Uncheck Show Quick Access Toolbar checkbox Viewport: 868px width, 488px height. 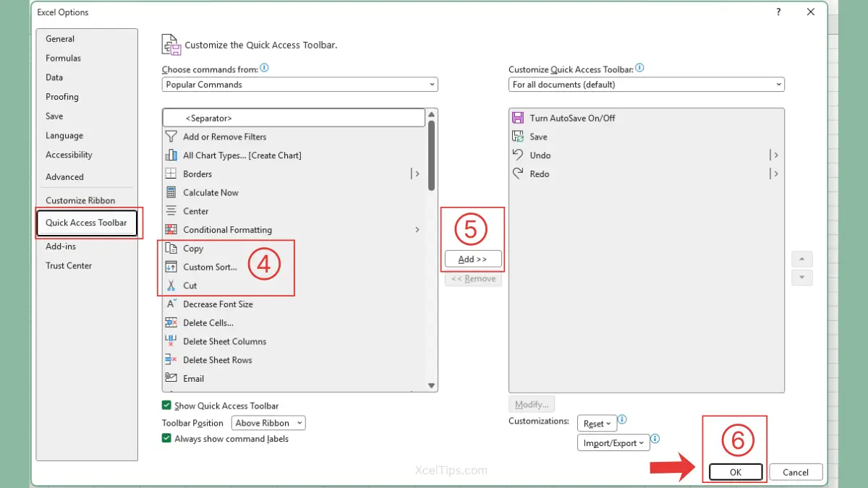[167, 406]
